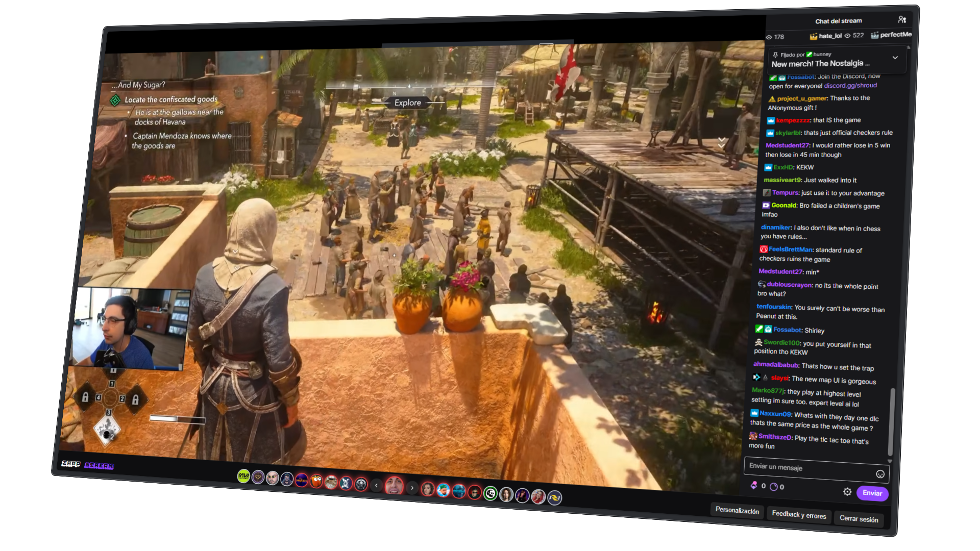
Task: Open Naxxun09 username in chat
Action: (x=775, y=414)
